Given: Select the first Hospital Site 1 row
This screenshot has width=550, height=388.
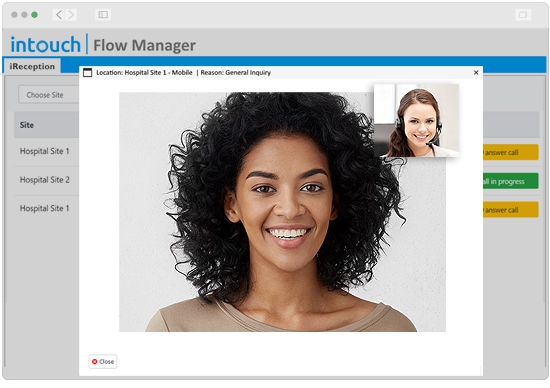Looking at the screenshot, I should 45,151.
